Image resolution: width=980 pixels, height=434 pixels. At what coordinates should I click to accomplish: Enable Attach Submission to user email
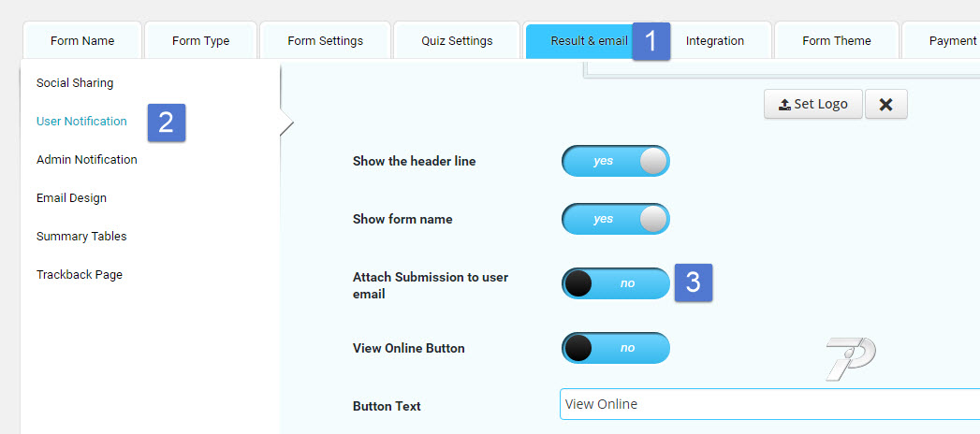(x=615, y=283)
